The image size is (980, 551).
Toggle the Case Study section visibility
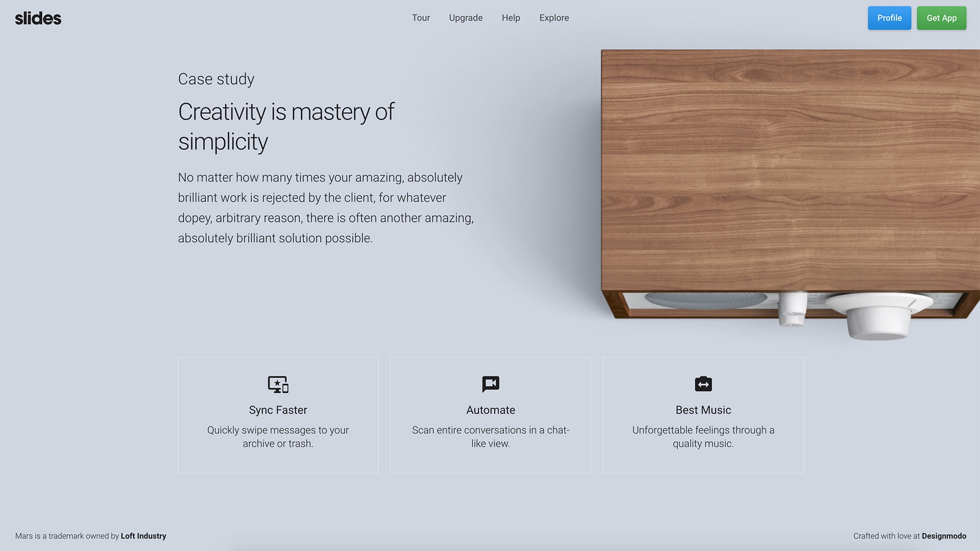coord(215,80)
